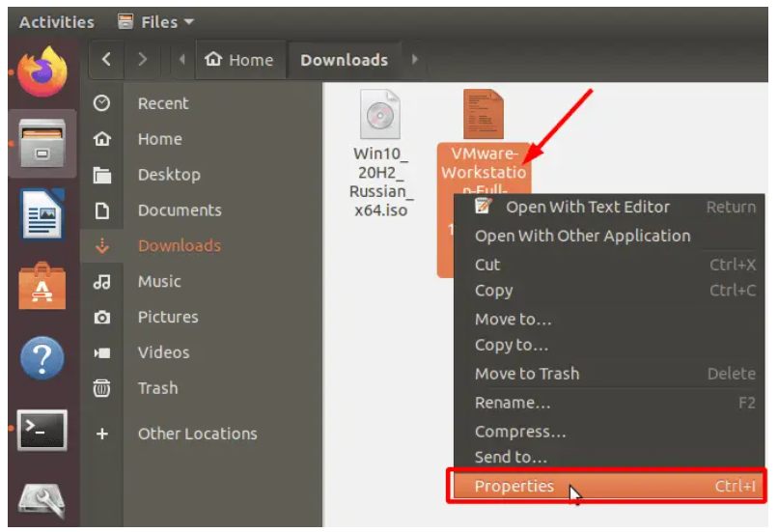Click the path bar right scroll arrow
The image size is (778, 532).
pos(414,60)
